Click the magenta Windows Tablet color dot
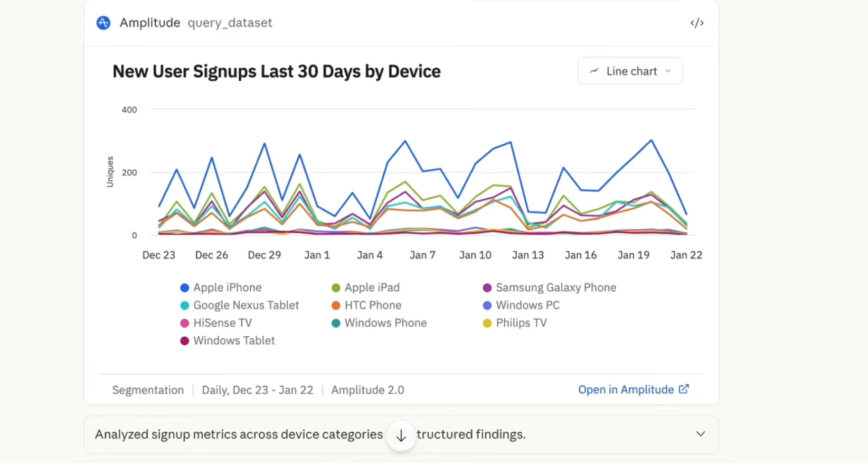 coord(185,341)
